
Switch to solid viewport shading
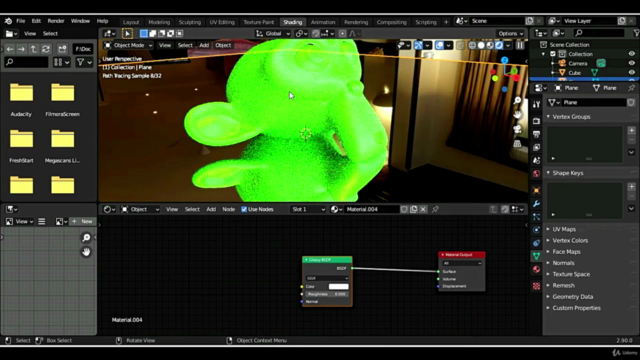pyautogui.click(x=481, y=45)
